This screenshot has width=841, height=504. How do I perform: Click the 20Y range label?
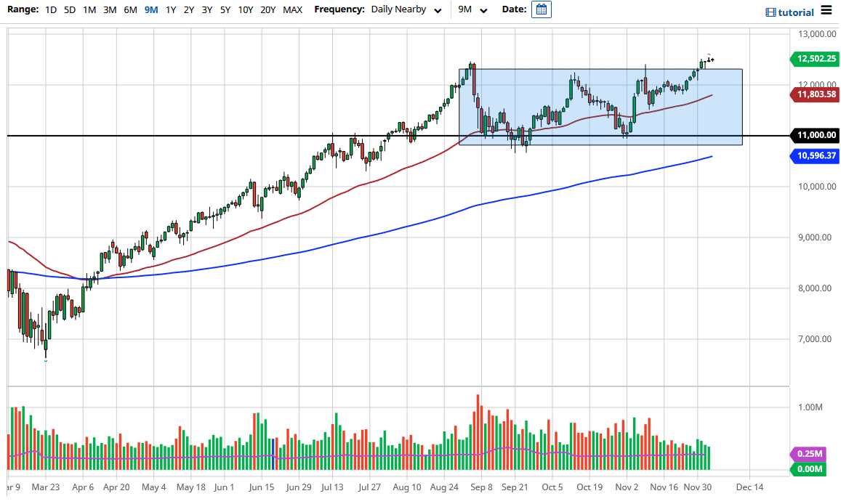tap(267, 10)
